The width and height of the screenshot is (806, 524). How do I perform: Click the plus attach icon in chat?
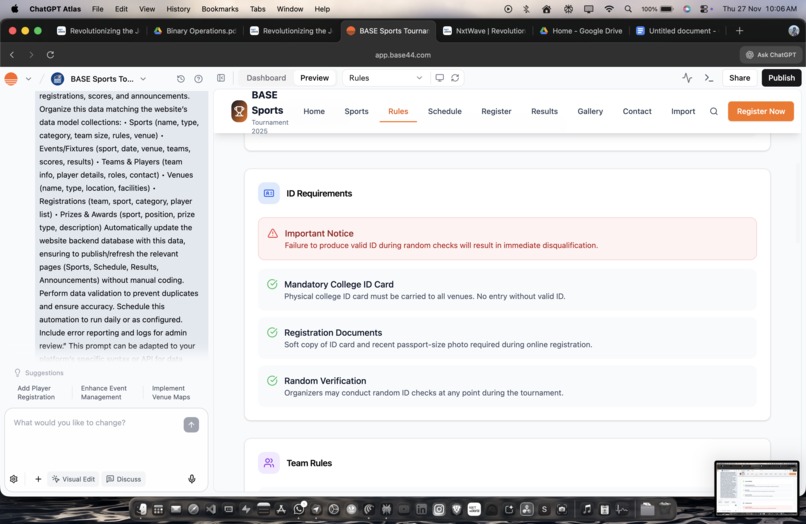[x=38, y=479]
